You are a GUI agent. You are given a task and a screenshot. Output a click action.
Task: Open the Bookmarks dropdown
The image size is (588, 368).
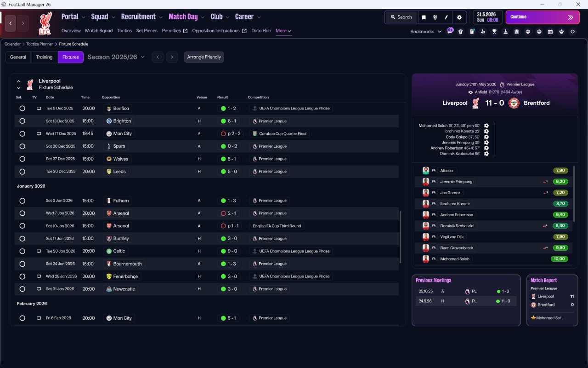(x=426, y=32)
